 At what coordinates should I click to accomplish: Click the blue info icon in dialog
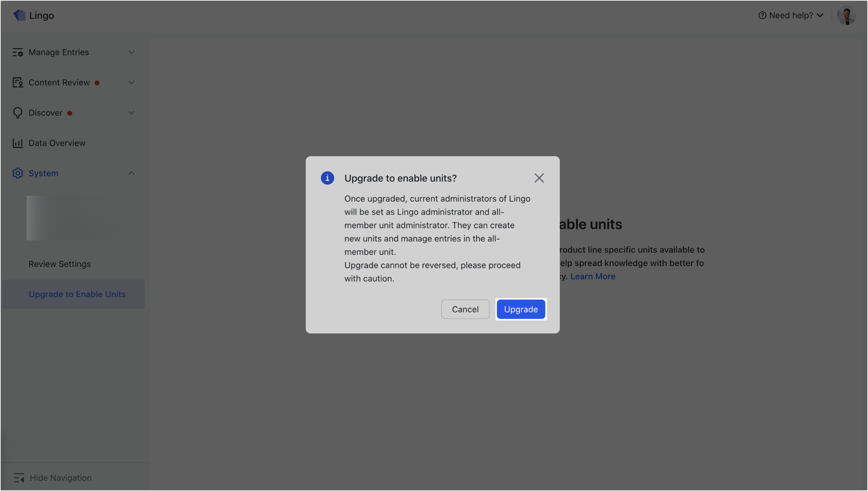[327, 178]
